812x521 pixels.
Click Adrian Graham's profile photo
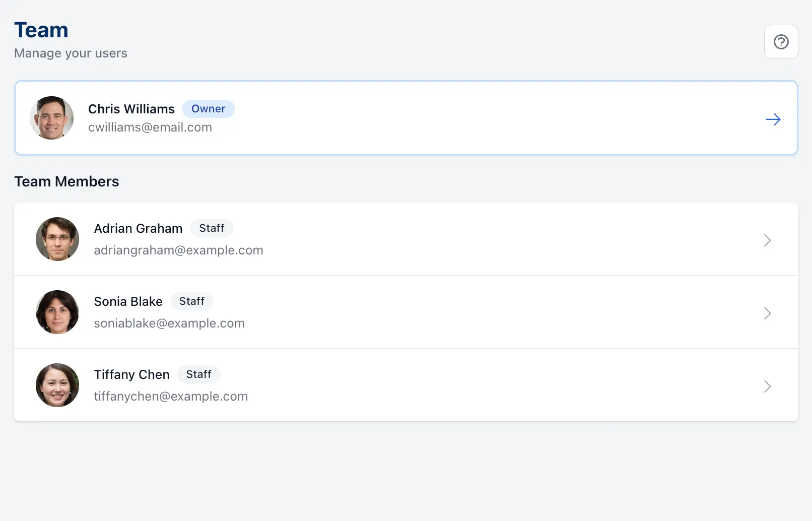click(57, 239)
